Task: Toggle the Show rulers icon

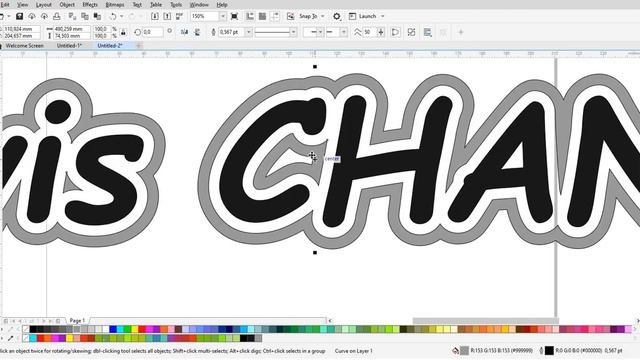Action: tap(250, 16)
